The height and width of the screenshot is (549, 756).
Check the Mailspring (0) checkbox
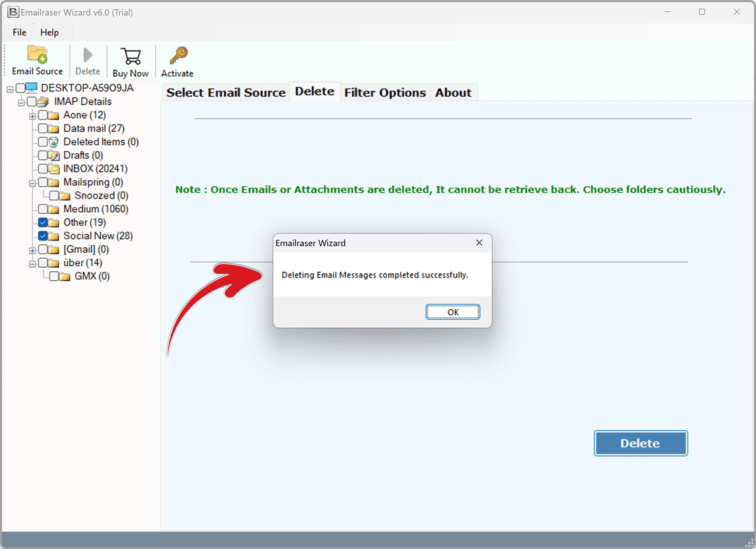point(42,183)
